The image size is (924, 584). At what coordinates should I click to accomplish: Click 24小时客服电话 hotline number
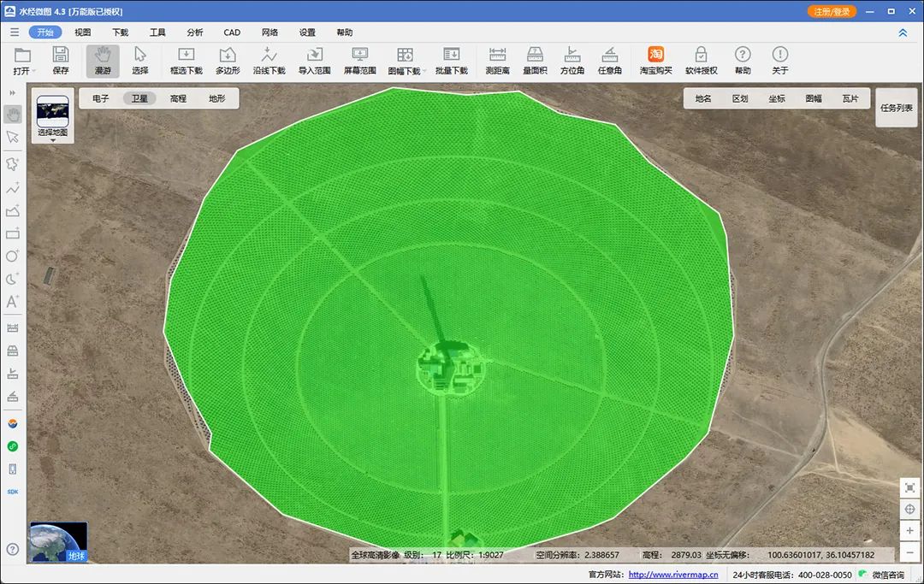[x=792, y=575]
